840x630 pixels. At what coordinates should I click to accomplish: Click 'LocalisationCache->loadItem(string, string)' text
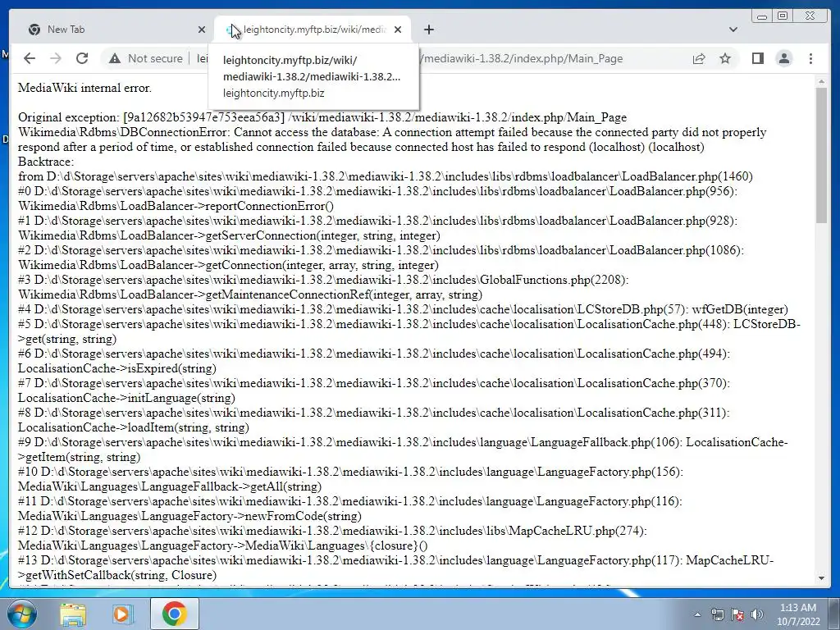click(134, 427)
